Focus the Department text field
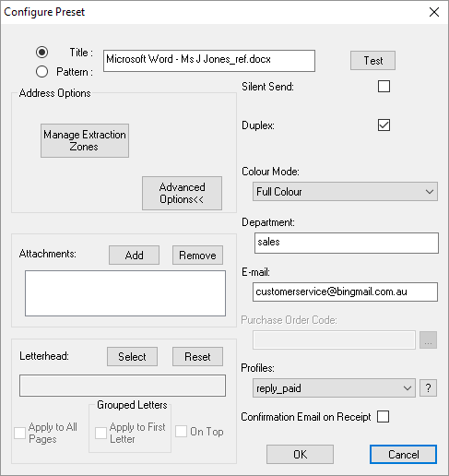449x476 pixels. pyautogui.click(x=347, y=243)
